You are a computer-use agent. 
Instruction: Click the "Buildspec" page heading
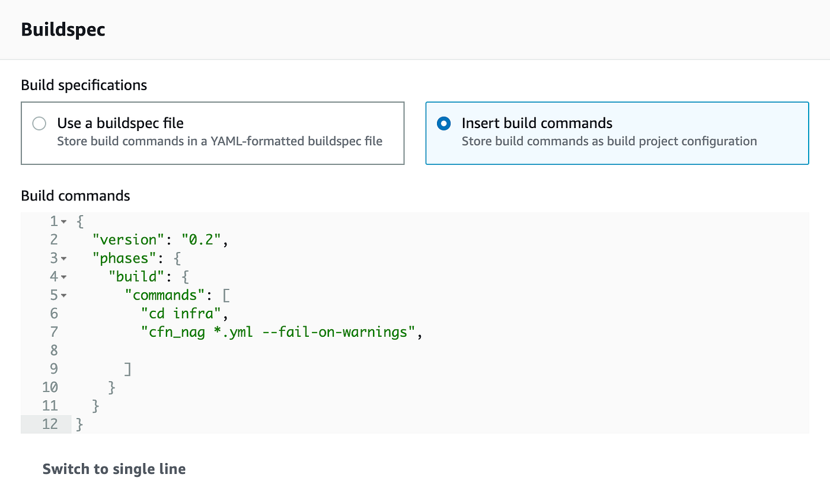click(x=63, y=29)
